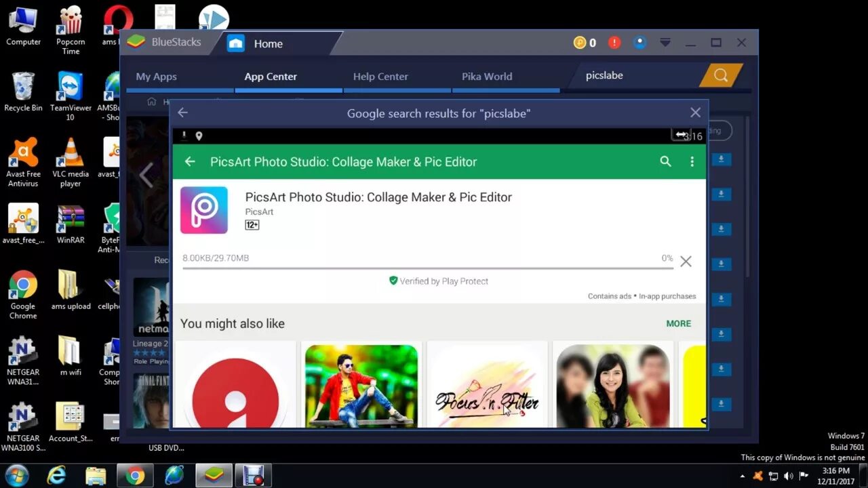Click the PicsArt developer name

259,211
